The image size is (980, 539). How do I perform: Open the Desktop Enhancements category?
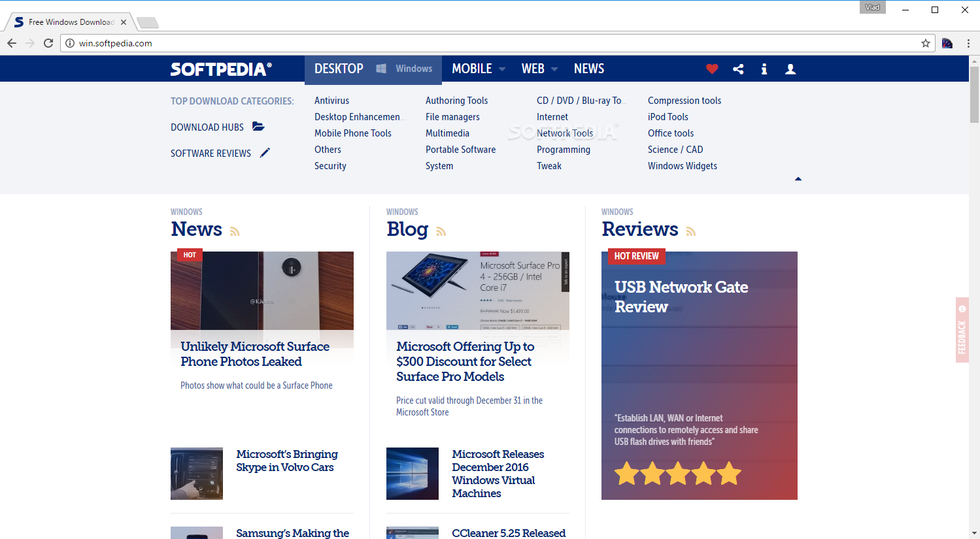click(x=358, y=117)
